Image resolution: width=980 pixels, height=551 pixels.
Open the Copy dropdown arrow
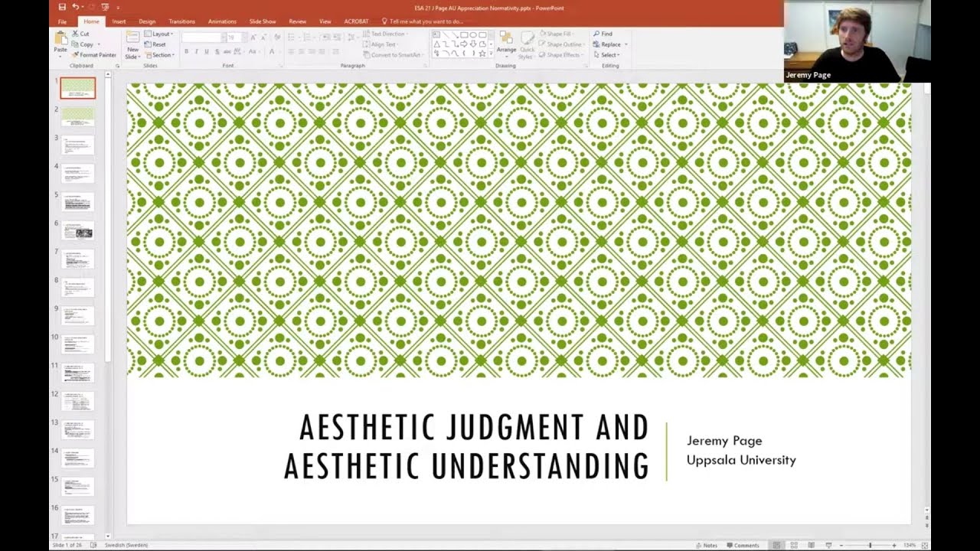[99, 44]
